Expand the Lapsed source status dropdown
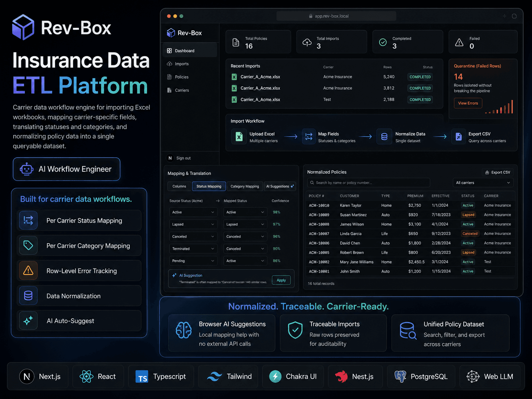Image resolution: width=532 pixels, height=399 pixels. 193,224
